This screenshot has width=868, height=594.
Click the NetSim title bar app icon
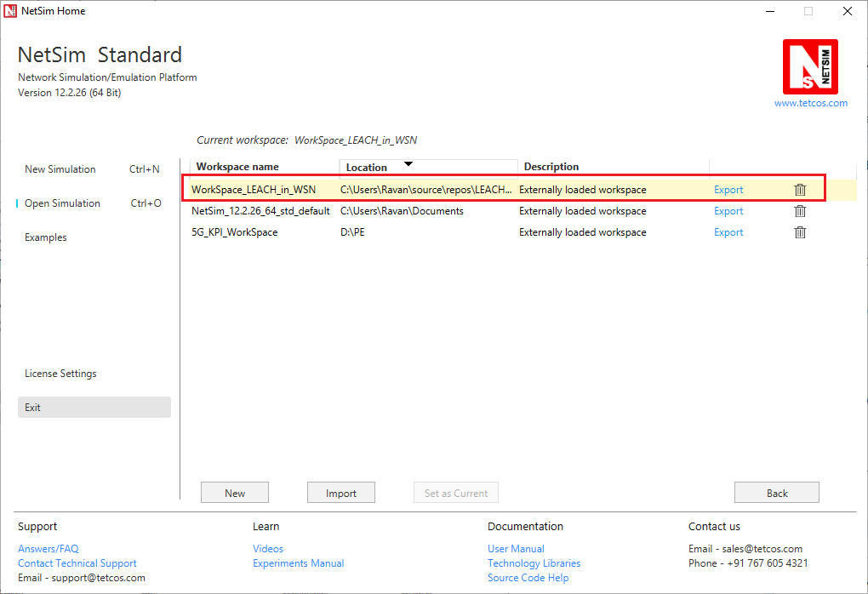pyautogui.click(x=10, y=11)
